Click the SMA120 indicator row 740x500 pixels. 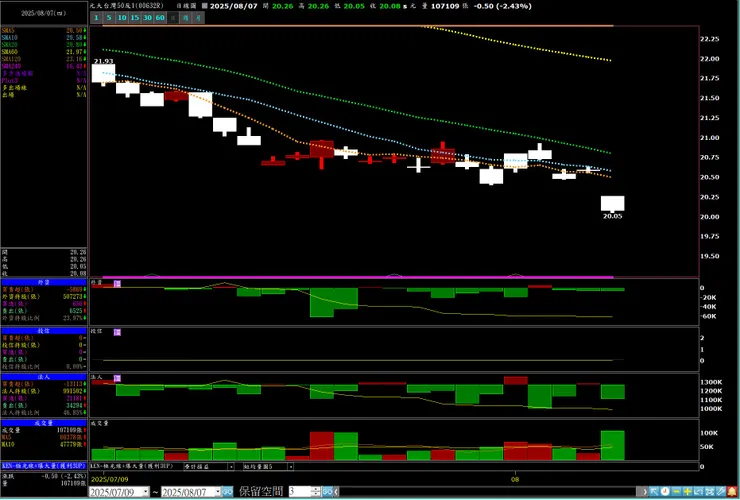(x=43, y=59)
